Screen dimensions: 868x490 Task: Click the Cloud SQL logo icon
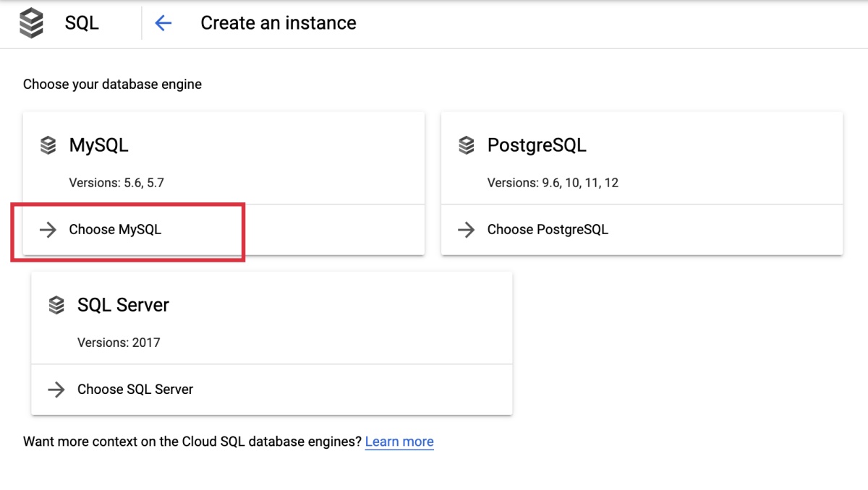pyautogui.click(x=33, y=22)
